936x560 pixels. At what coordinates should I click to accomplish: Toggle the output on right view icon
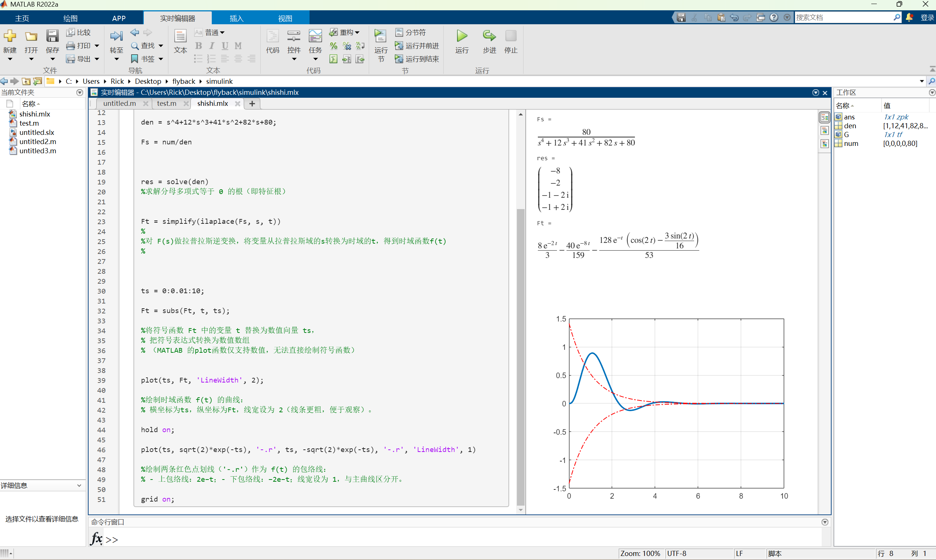point(824,117)
